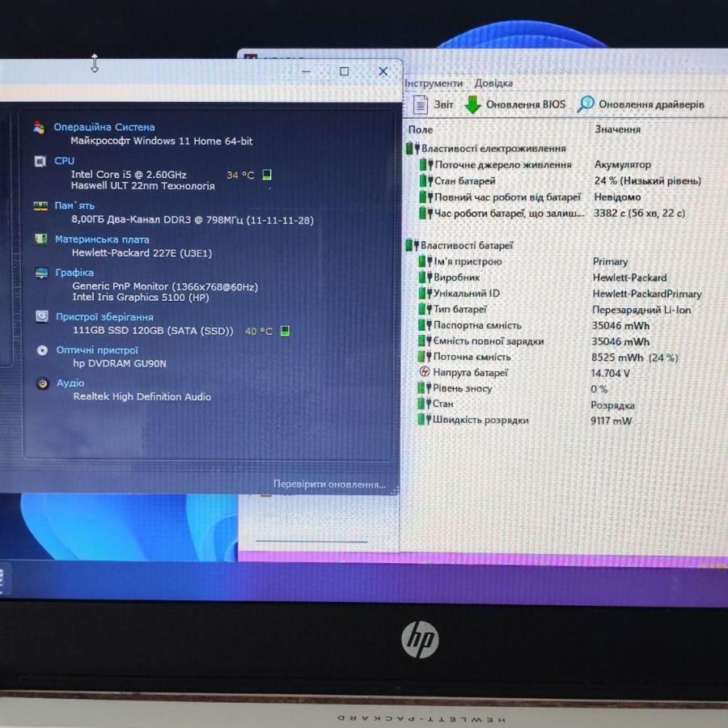Click battery icon beside Тип батареї
This screenshot has height=728, width=728.
click(425, 309)
